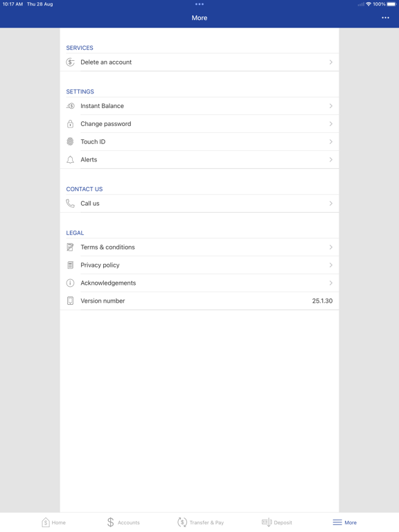Screen dimensions: 399x532
Task: Tap the Touch ID fingerprint icon
Action: click(70, 142)
